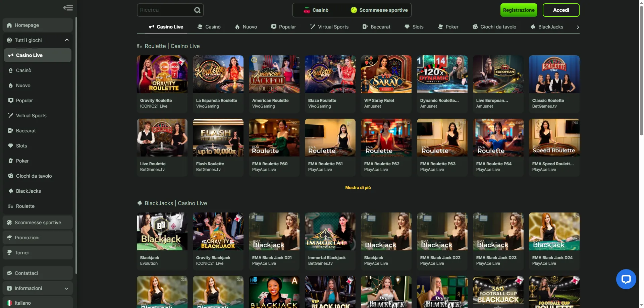This screenshot has height=308, width=644.
Task: Select the Casino Live tab
Action: tap(166, 27)
